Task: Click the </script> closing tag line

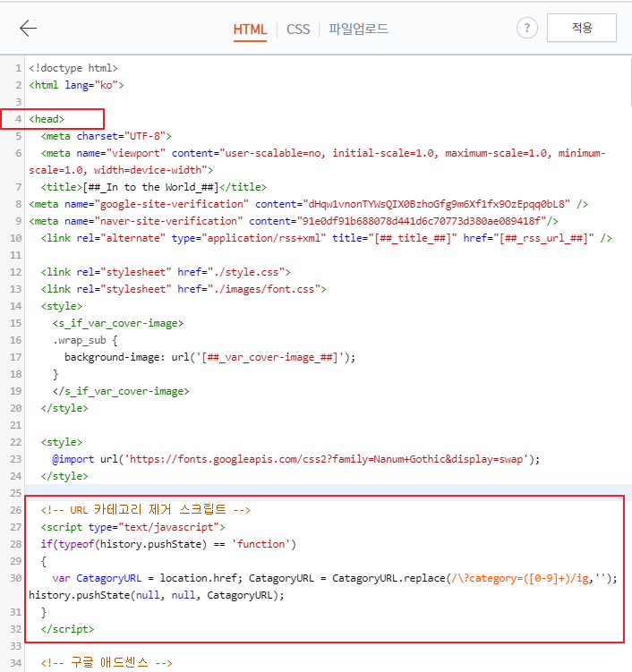Action: 67,629
